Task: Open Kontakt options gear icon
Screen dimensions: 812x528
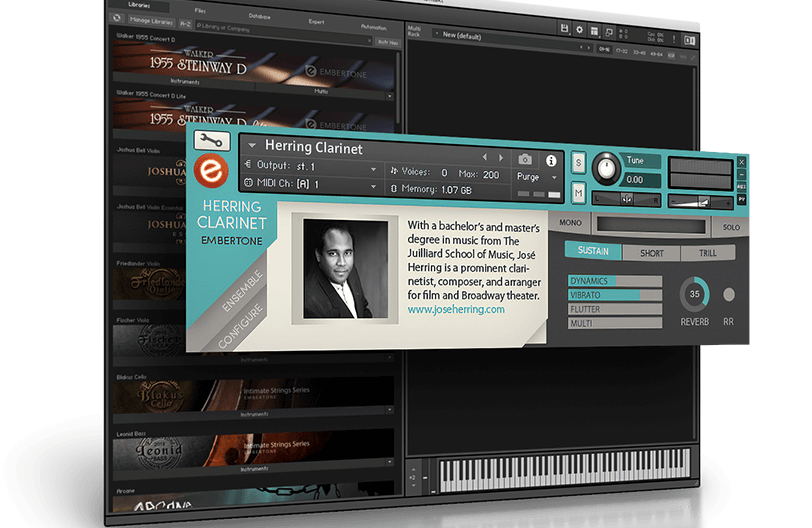Action: 579,30
